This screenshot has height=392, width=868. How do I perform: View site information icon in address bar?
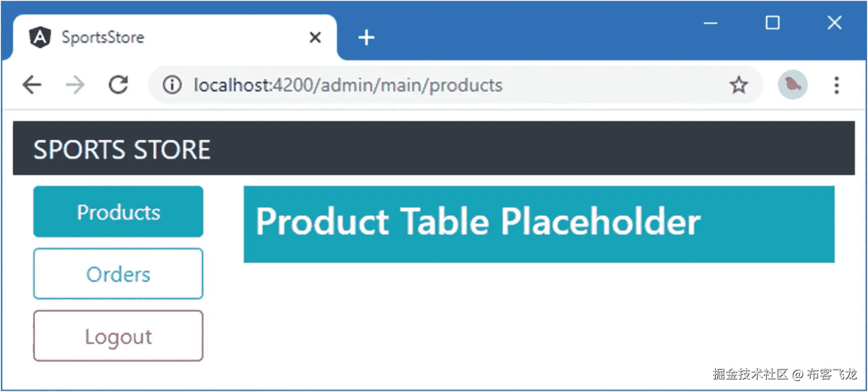click(172, 85)
